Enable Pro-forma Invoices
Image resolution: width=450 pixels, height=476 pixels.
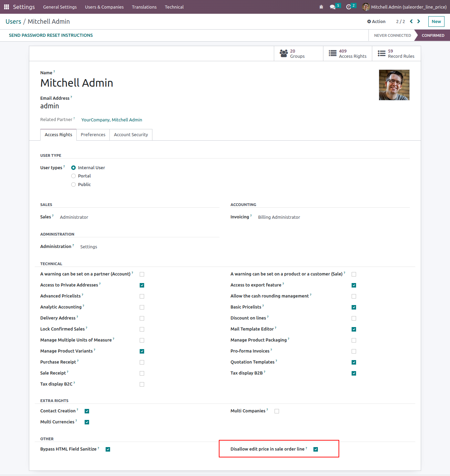[354, 351]
